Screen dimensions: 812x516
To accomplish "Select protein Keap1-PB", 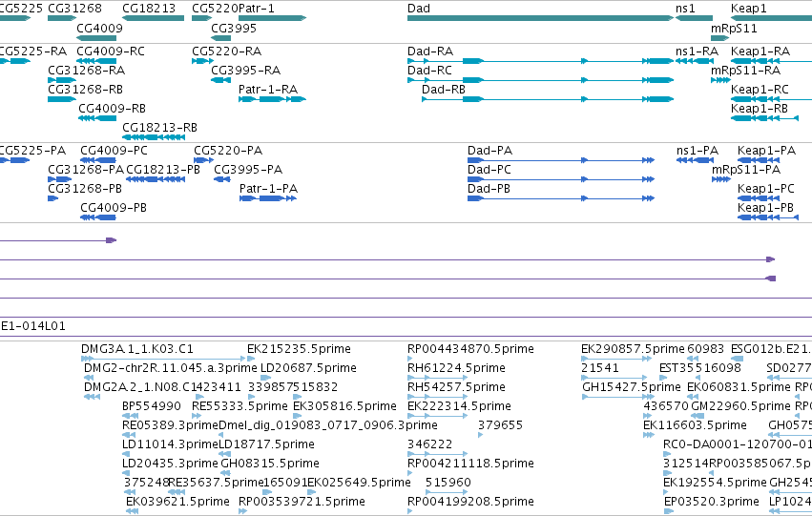I will pyautogui.click(x=768, y=217).
